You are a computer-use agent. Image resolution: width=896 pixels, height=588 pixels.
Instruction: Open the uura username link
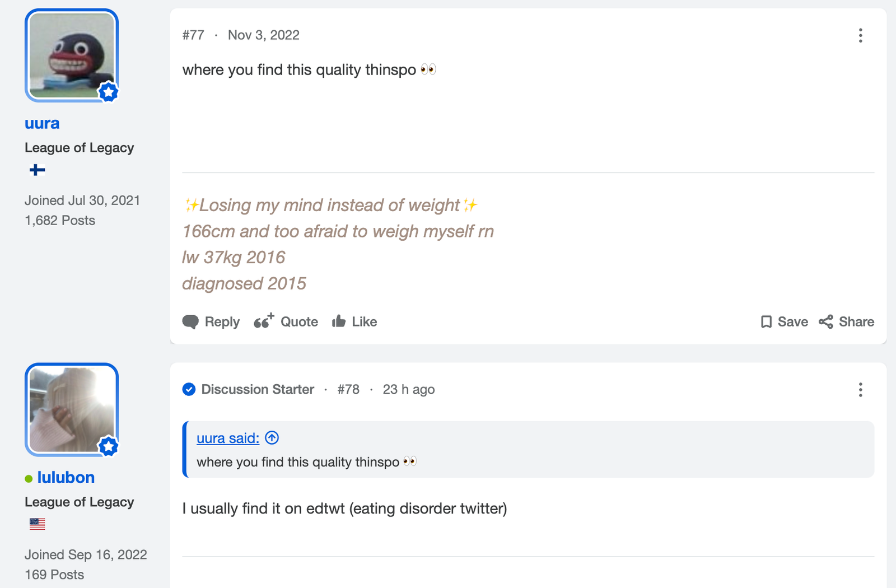coord(42,123)
